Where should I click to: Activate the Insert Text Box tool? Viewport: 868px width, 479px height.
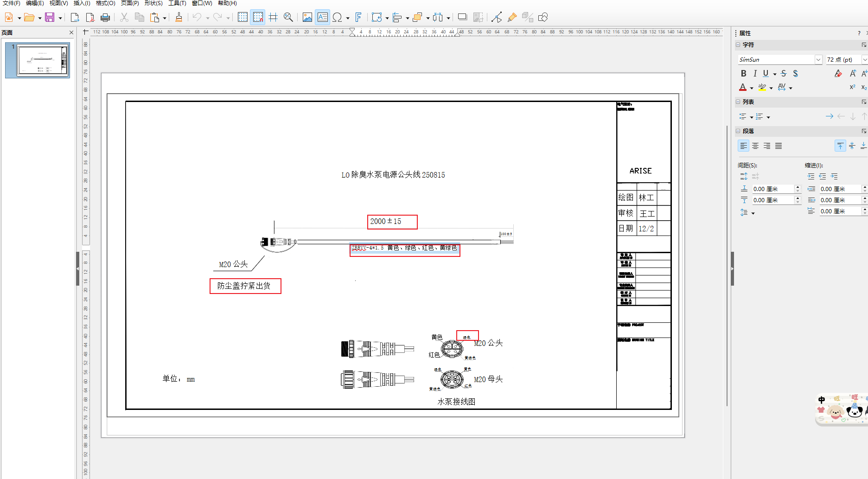click(322, 17)
